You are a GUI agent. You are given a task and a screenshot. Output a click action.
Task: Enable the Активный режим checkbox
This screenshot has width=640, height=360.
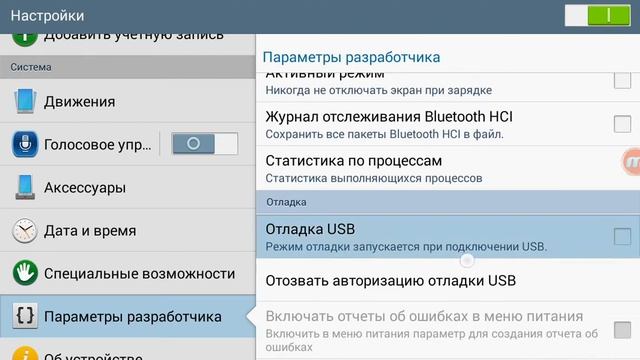click(x=622, y=80)
